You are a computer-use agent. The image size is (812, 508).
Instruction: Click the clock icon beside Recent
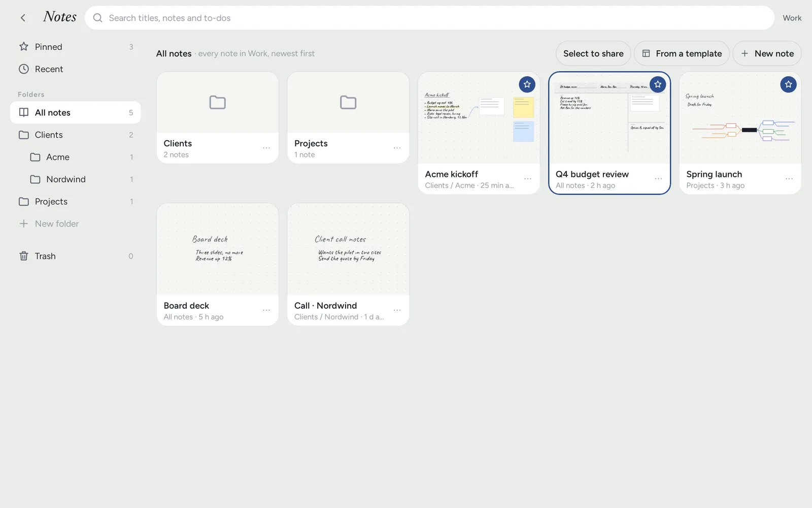[x=24, y=69]
